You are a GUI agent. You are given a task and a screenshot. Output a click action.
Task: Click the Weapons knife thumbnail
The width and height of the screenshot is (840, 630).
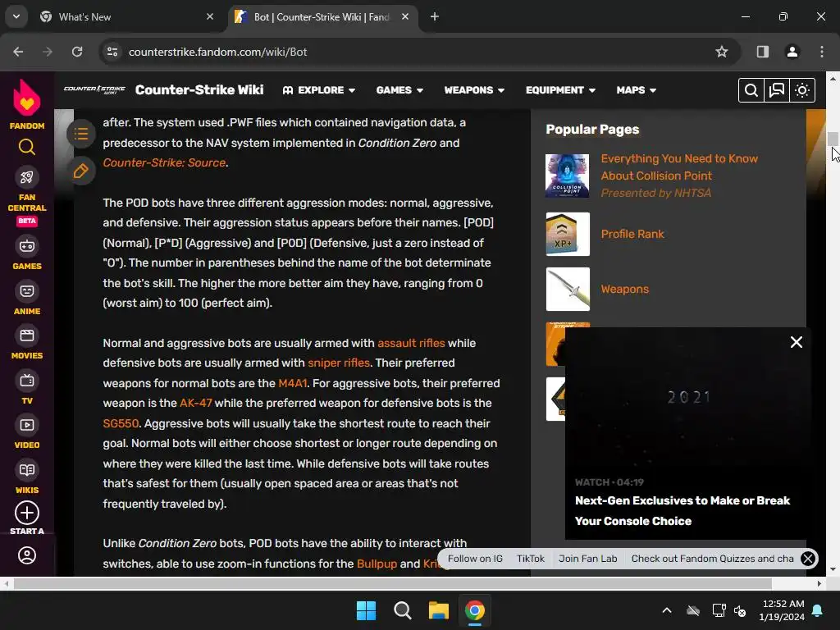pyautogui.click(x=568, y=290)
